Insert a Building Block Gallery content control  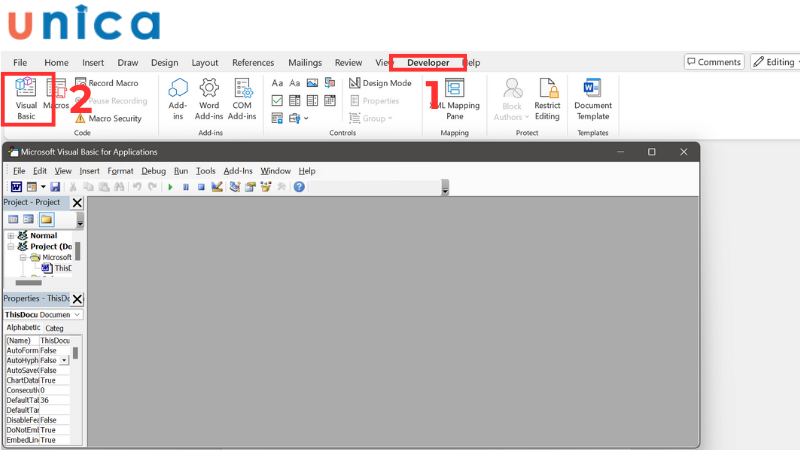tap(330, 83)
